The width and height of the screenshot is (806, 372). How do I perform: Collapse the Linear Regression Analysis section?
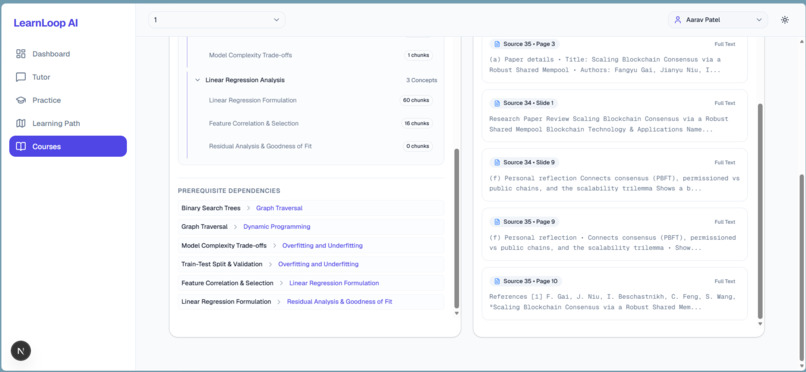point(197,80)
